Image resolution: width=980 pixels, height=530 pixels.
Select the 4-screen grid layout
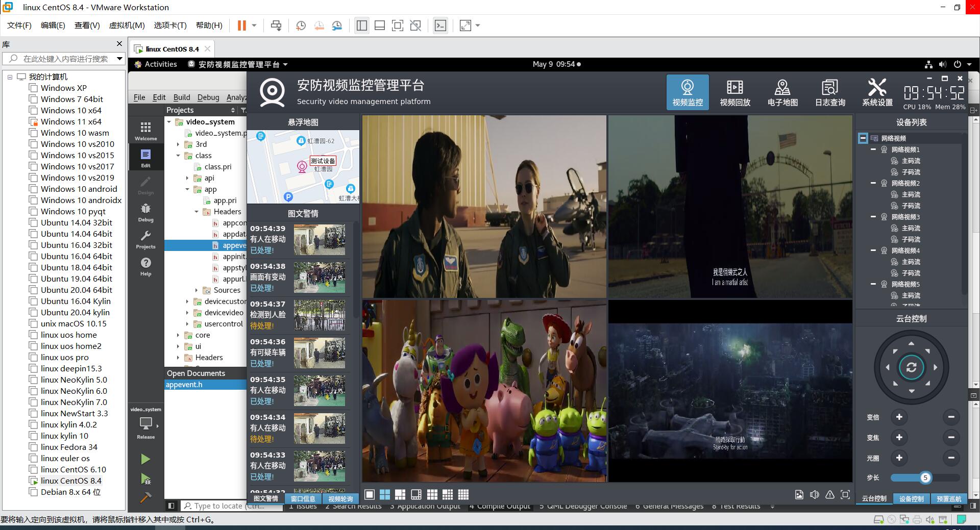(x=385, y=495)
